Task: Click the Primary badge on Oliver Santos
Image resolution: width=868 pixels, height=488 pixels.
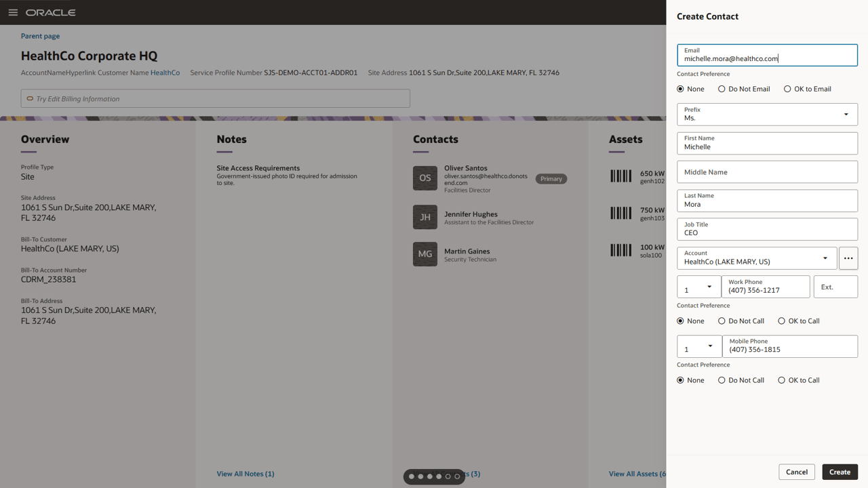Action: [551, 178]
